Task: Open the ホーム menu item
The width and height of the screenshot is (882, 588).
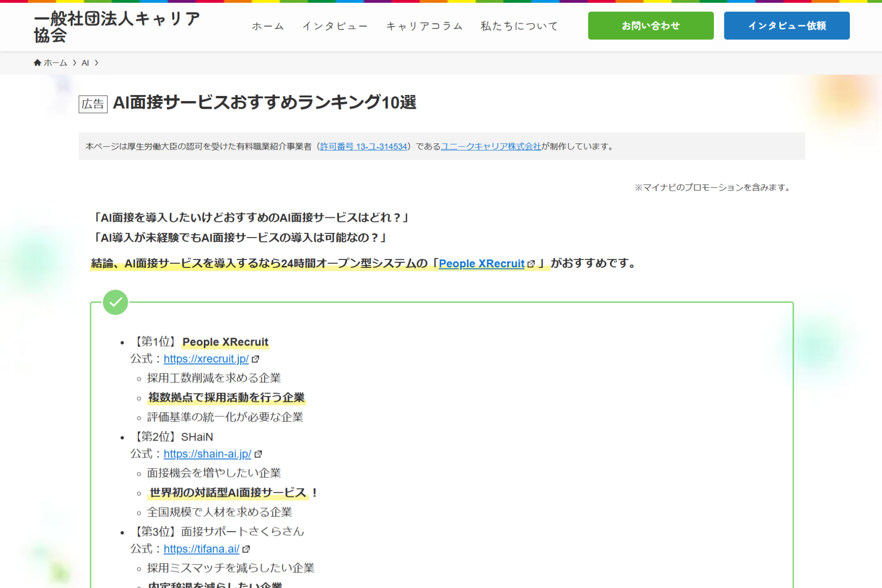Action: (x=268, y=26)
